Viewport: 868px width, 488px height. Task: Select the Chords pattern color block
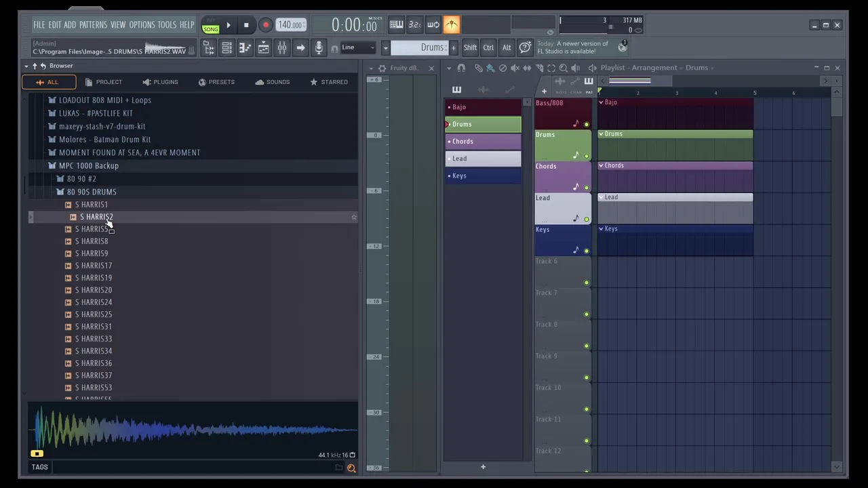click(483, 141)
